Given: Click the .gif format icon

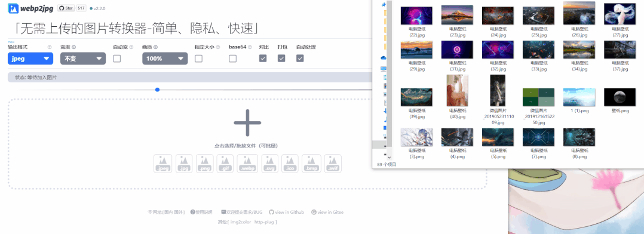Looking at the screenshot, I should tap(225, 164).
